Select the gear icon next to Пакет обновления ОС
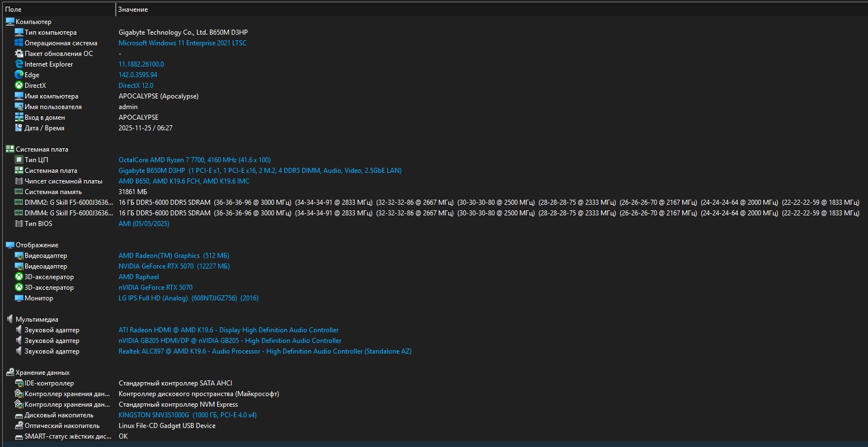The image size is (868, 447). 19,54
